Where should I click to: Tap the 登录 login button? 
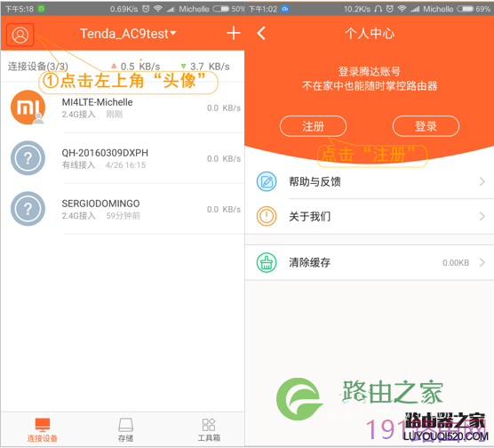(426, 126)
